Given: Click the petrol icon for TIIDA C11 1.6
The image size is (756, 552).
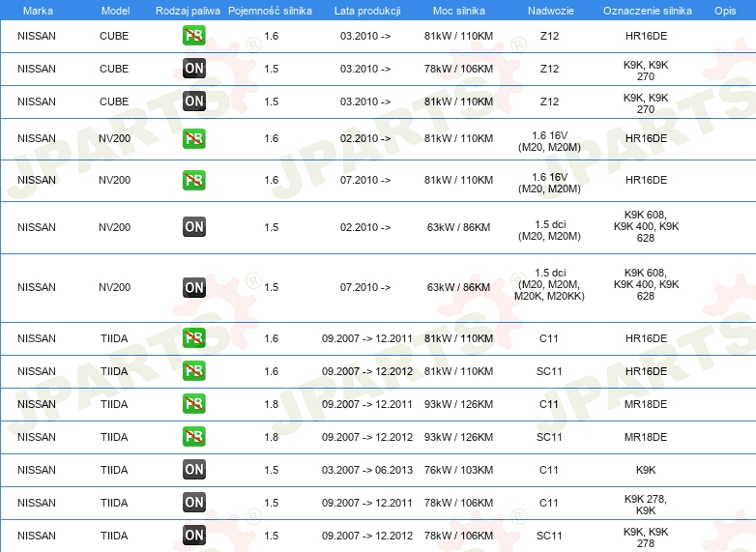Looking at the screenshot, I should (x=193, y=338).
